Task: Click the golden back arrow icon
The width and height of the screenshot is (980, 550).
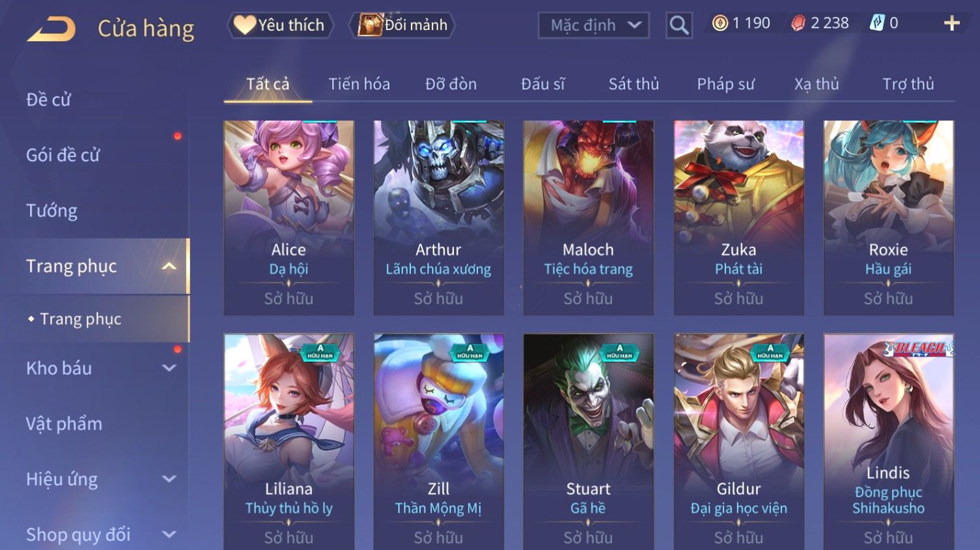Action: pyautogui.click(x=51, y=29)
